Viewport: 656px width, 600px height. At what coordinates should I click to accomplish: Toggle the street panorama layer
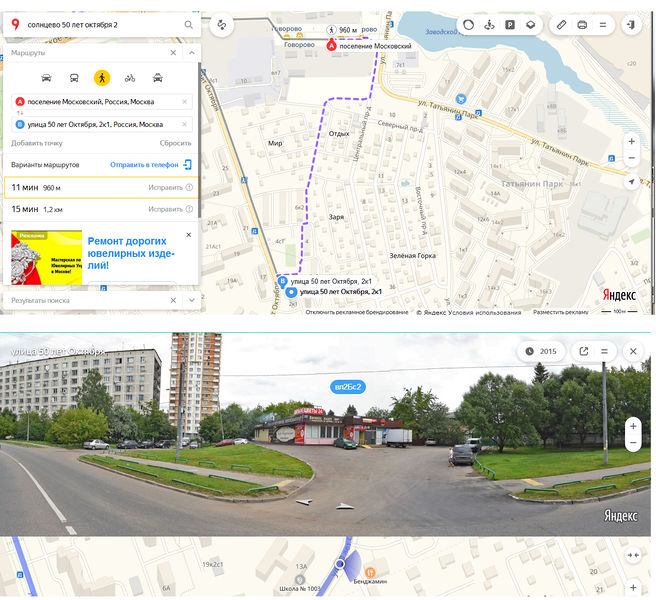click(488, 24)
